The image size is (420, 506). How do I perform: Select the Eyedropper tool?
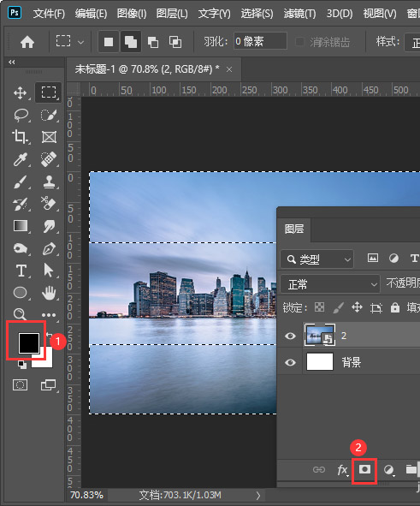click(21, 159)
